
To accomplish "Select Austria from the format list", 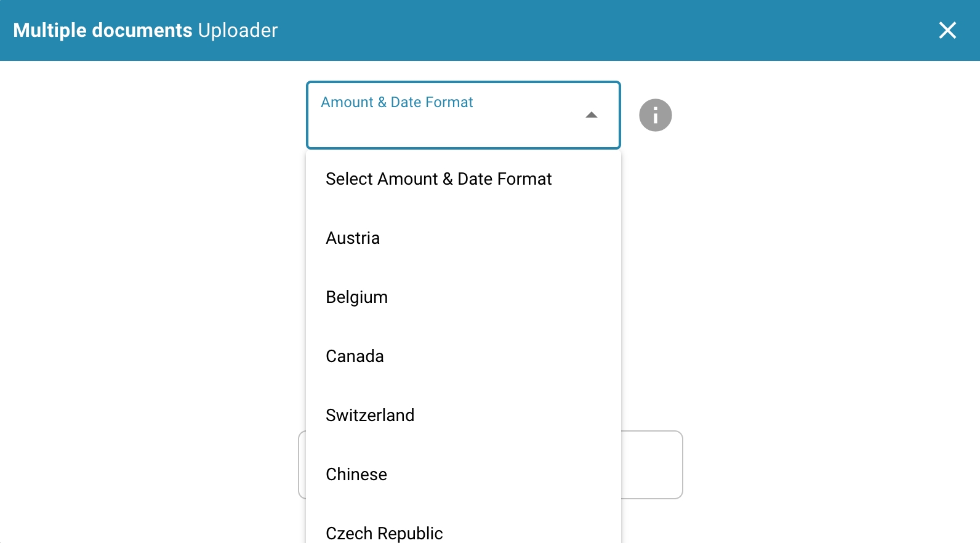I will coord(353,238).
